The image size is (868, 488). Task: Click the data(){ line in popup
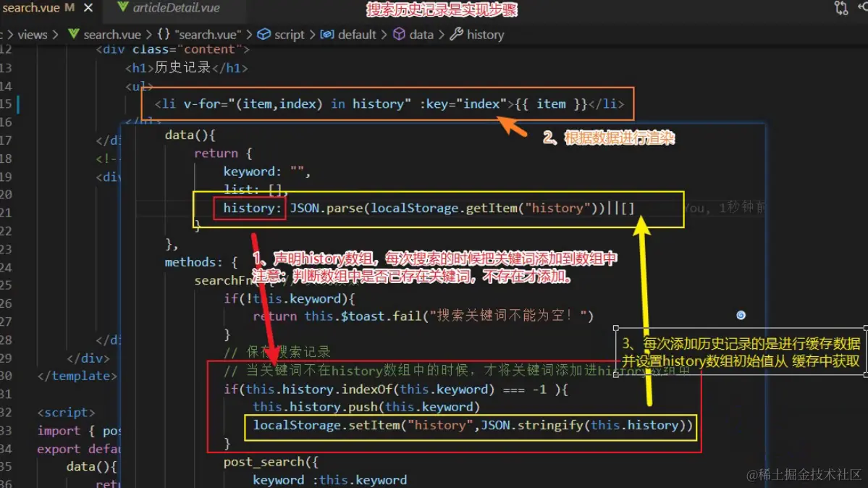coord(190,135)
